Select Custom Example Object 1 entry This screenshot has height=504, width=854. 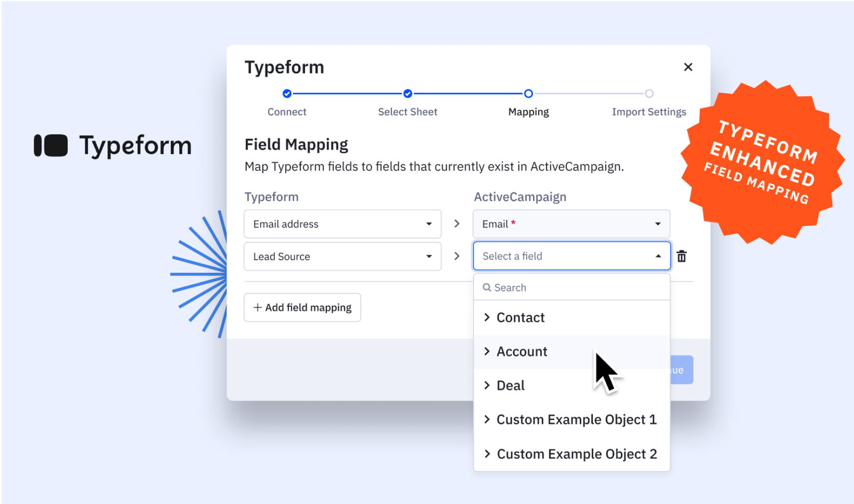point(576,420)
